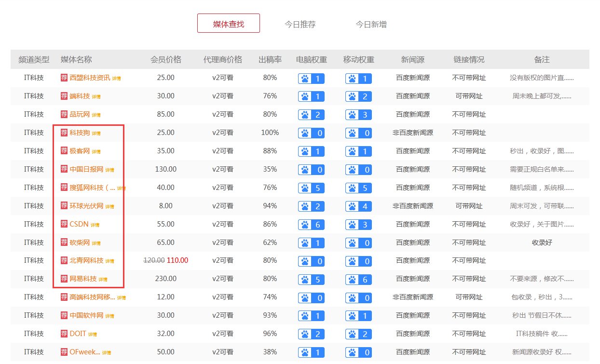Click 电脑权重 paw badge for DOIT
The height and width of the screenshot is (364, 600).
pos(312,334)
